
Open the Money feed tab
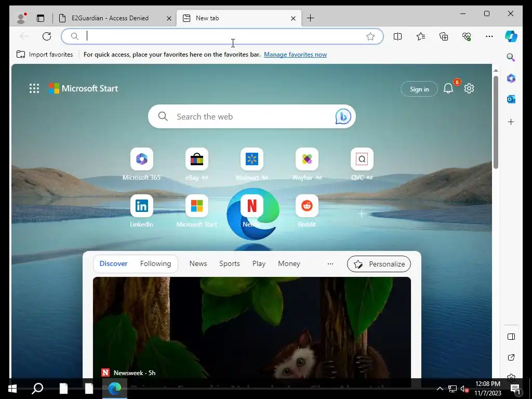[289, 263]
